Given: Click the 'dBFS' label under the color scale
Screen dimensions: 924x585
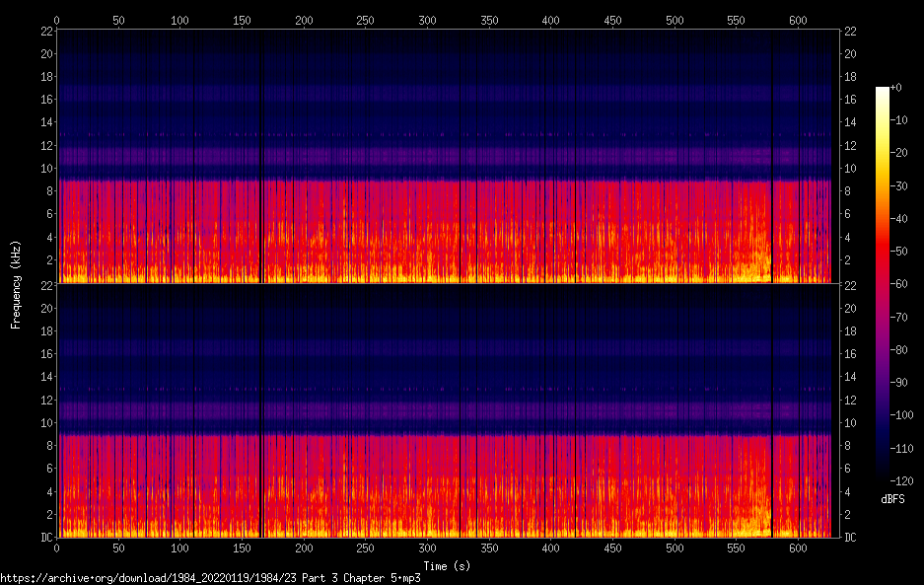Looking at the screenshot, I should pos(892,500).
